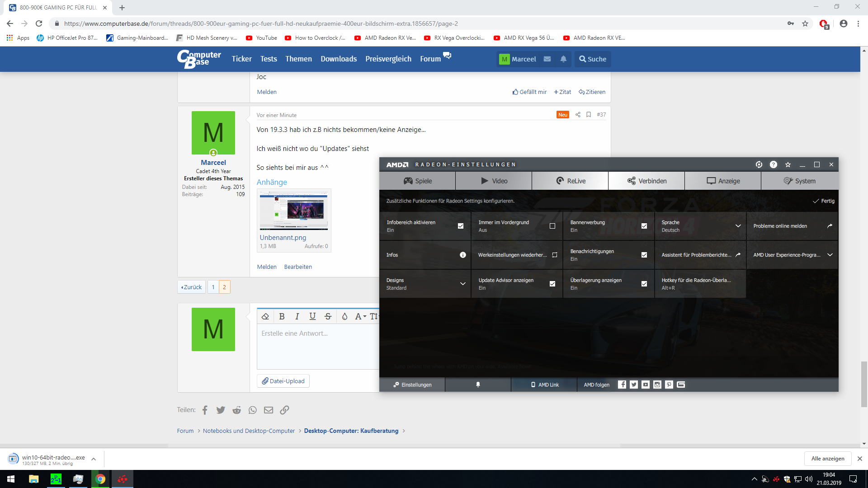Click the Datei-Upload button
Image resolution: width=868 pixels, height=488 pixels.
[x=283, y=381]
